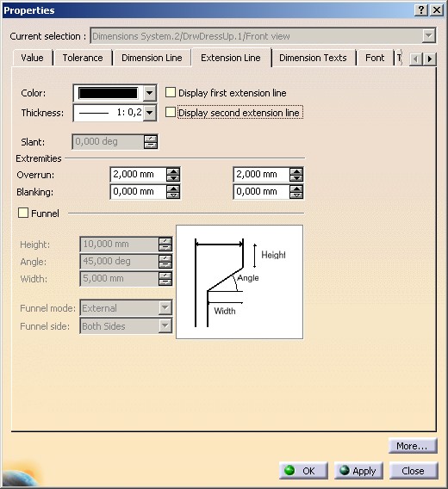Click the help question mark icon
The image size is (448, 489).
[420, 10]
